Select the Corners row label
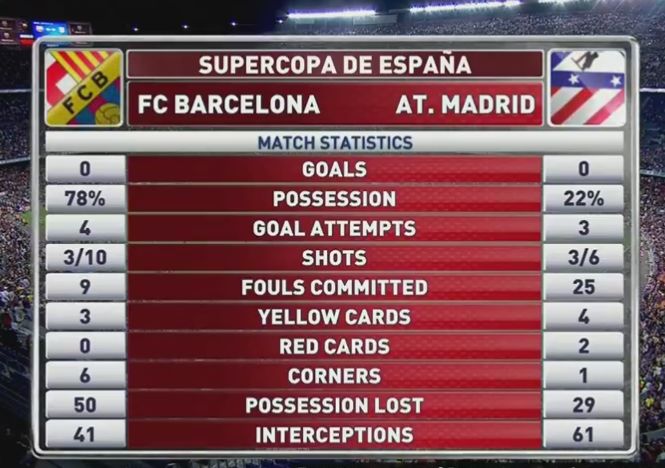The height and width of the screenshot is (468, 665). (x=334, y=376)
